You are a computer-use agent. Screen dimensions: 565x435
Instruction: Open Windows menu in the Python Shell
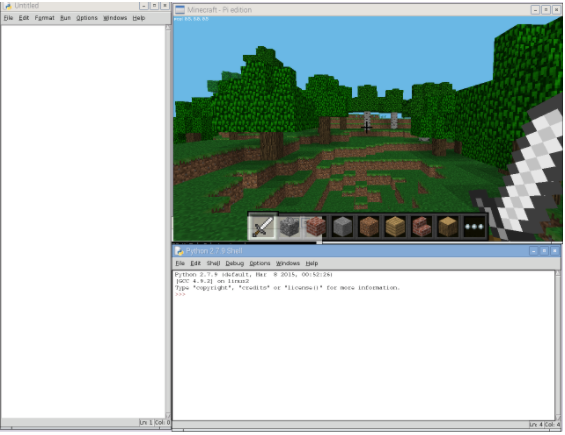288,263
